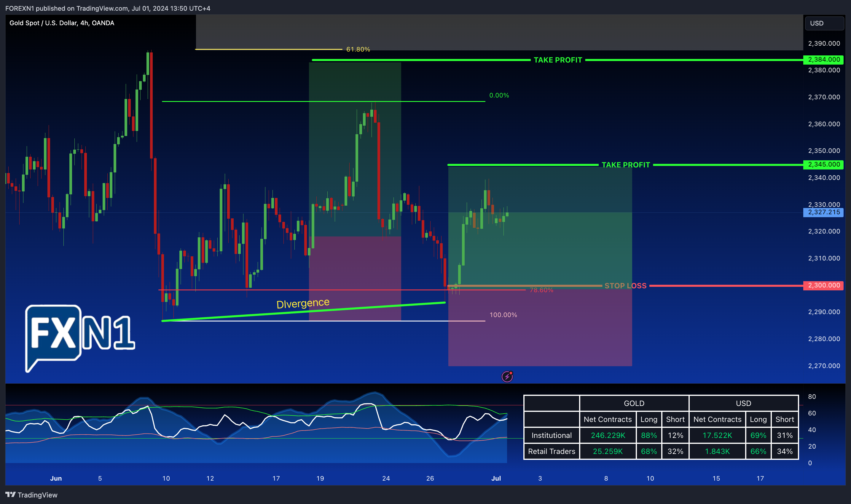Viewport: 851px width, 504px height.
Task: Click the 25.259K retail gold net contracts
Action: [608, 451]
